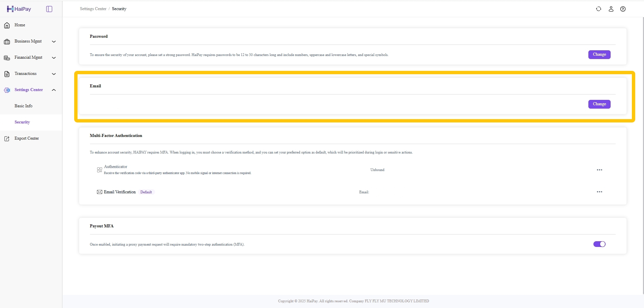The height and width of the screenshot is (308, 644).
Task: Click the HaiPay logo
Action: (x=19, y=9)
